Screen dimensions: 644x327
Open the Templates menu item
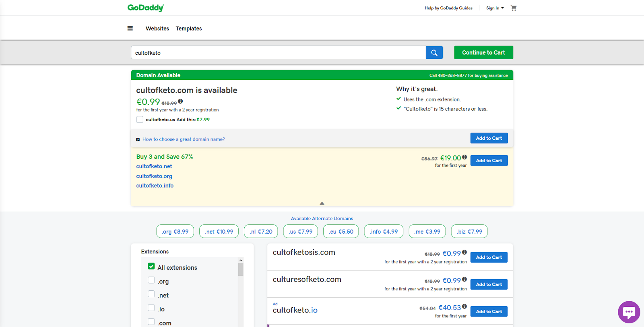(x=189, y=29)
